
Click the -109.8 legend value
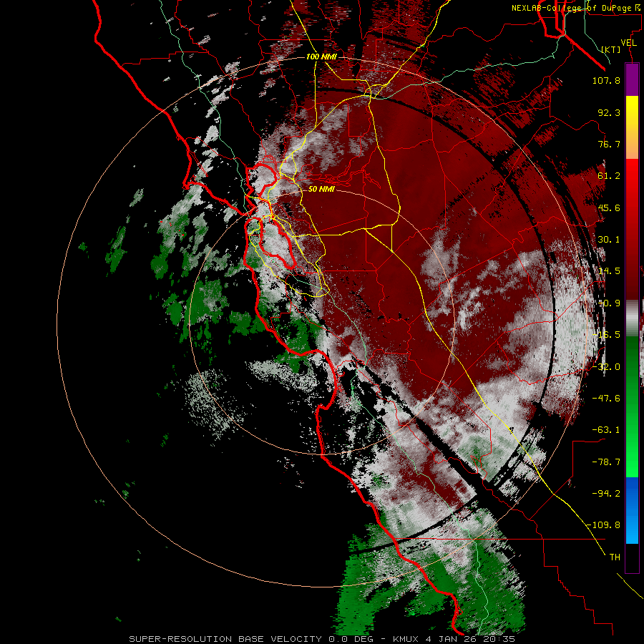[x=603, y=525]
